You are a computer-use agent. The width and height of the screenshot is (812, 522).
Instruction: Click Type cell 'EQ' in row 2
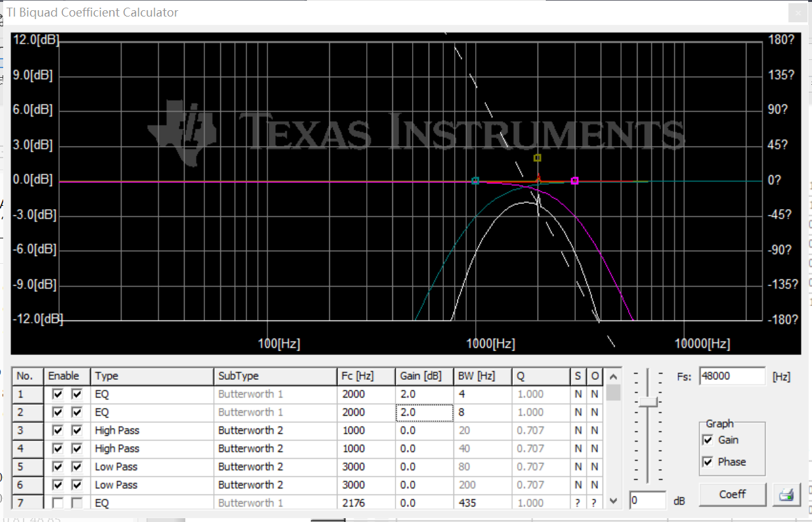coord(152,412)
